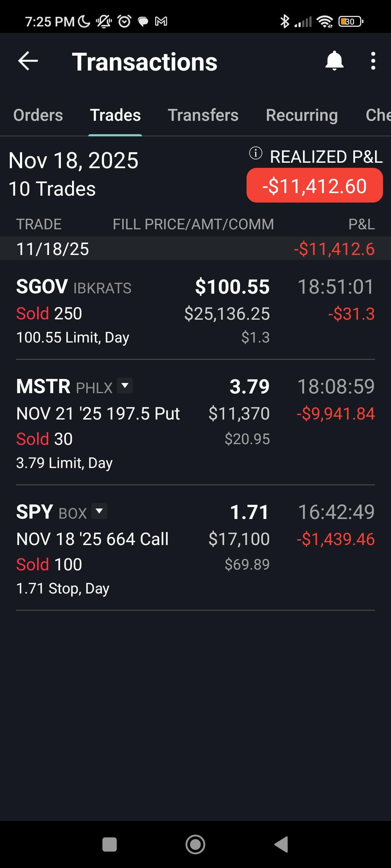Viewport: 391px width, 868px height.
Task: Tap the red Realized P&L amount badge
Action: (314, 186)
